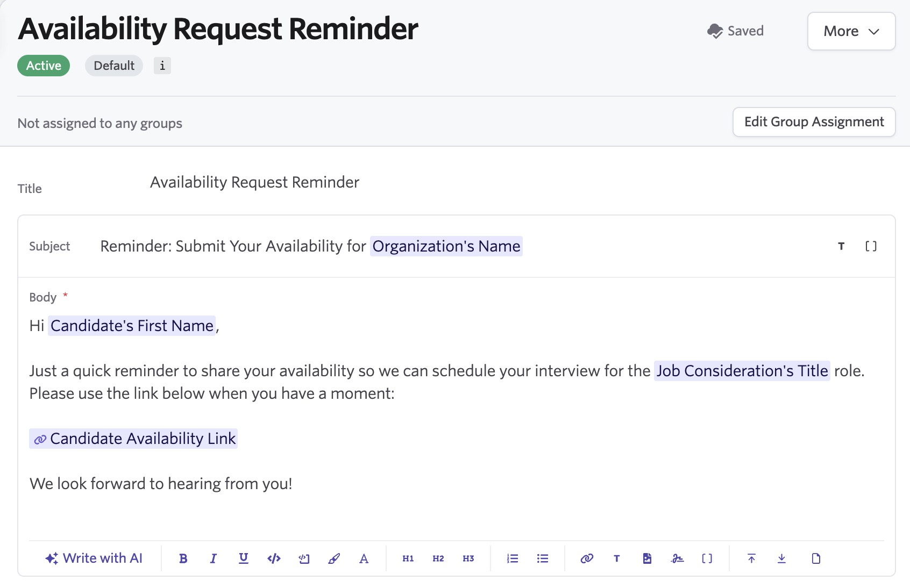910x588 pixels.
Task: Insert signature using the signature icon
Action: [x=677, y=558]
